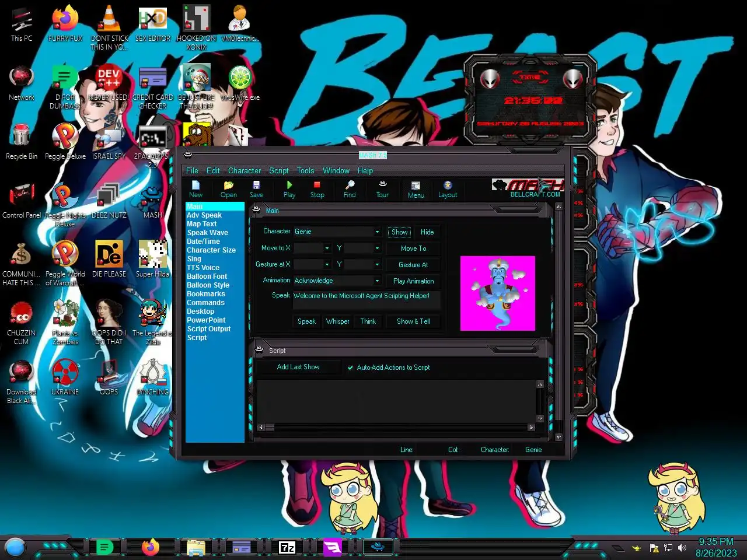The image size is (747, 560).
Task: Click the Whisper button
Action: click(337, 321)
